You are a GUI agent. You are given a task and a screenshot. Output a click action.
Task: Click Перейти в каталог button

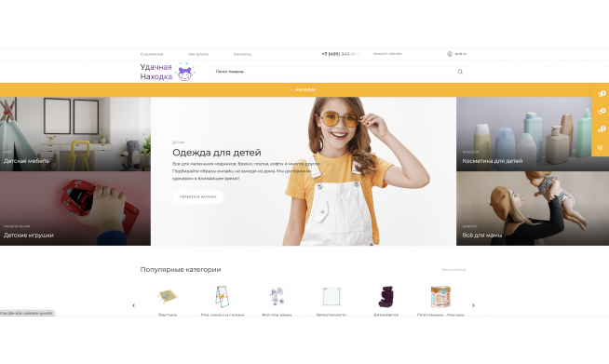click(198, 197)
